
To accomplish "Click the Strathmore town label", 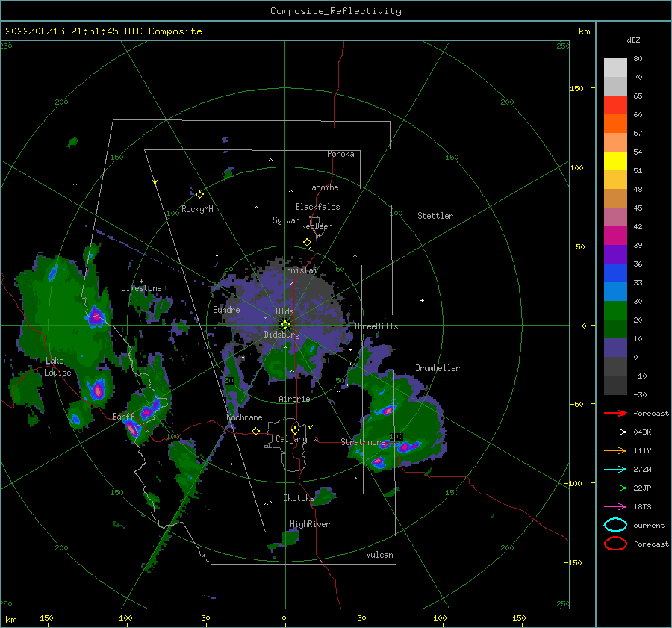I will (x=363, y=441).
